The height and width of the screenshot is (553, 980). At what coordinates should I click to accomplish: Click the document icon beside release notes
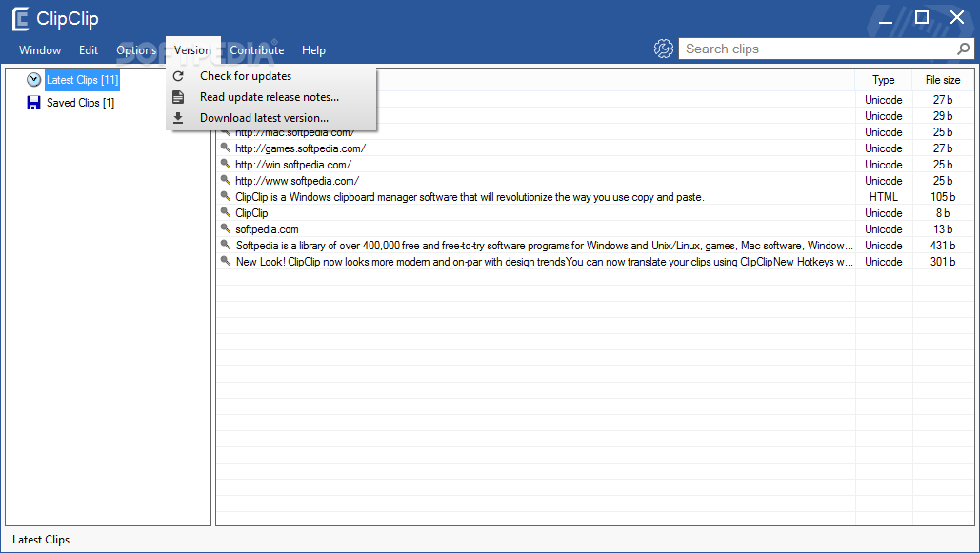click(x=178, y=97)
